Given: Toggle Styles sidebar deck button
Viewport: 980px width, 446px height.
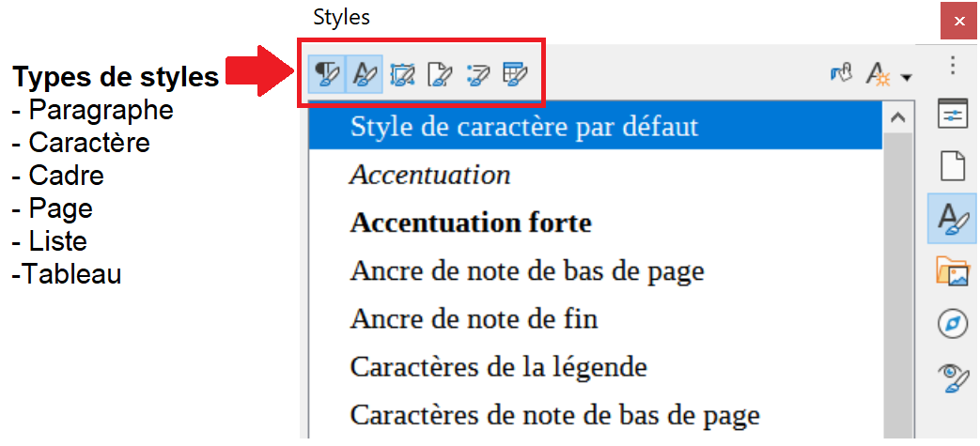Looking at the screenshot, I should coord(953,219).
